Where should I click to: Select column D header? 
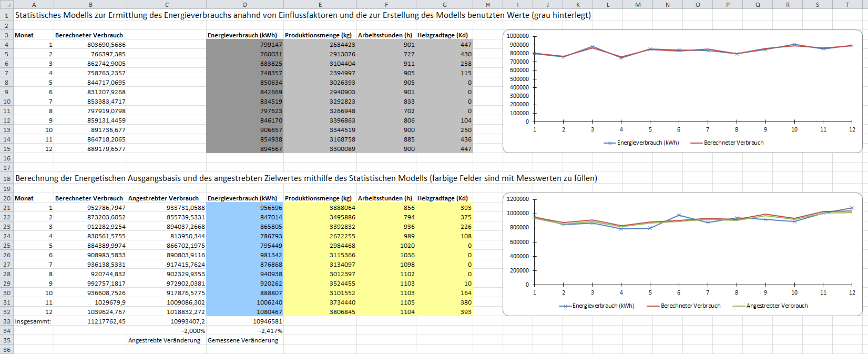[244, 4]
